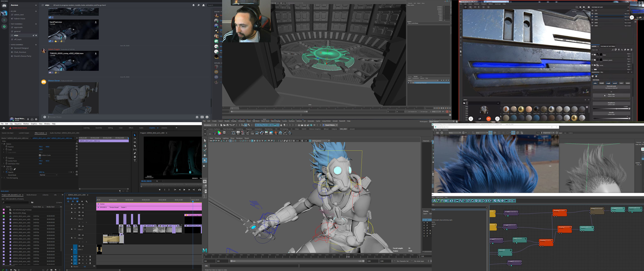Open pinned messages in Discord
The height and width of the screenshot is (271, 644).
198,5
